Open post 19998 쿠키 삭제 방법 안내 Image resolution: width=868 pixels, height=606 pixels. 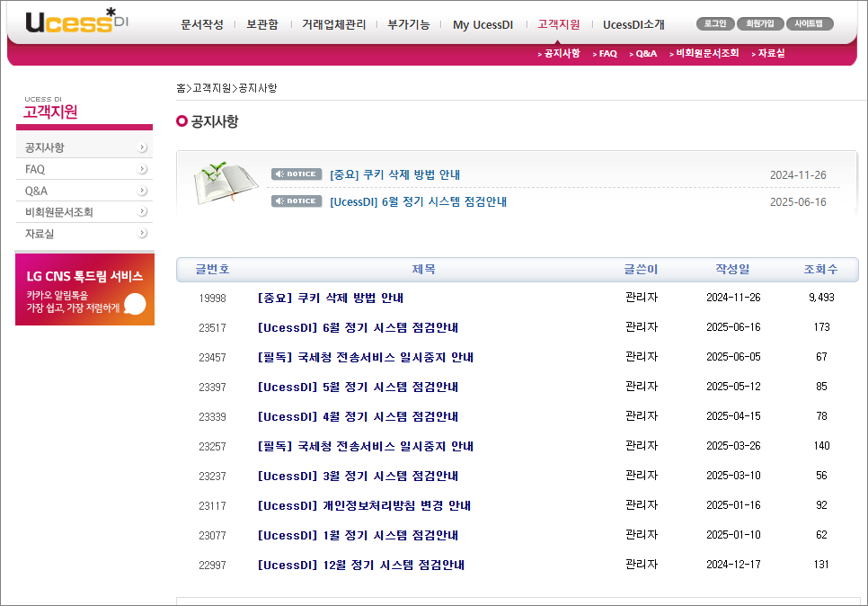(331, 298)
